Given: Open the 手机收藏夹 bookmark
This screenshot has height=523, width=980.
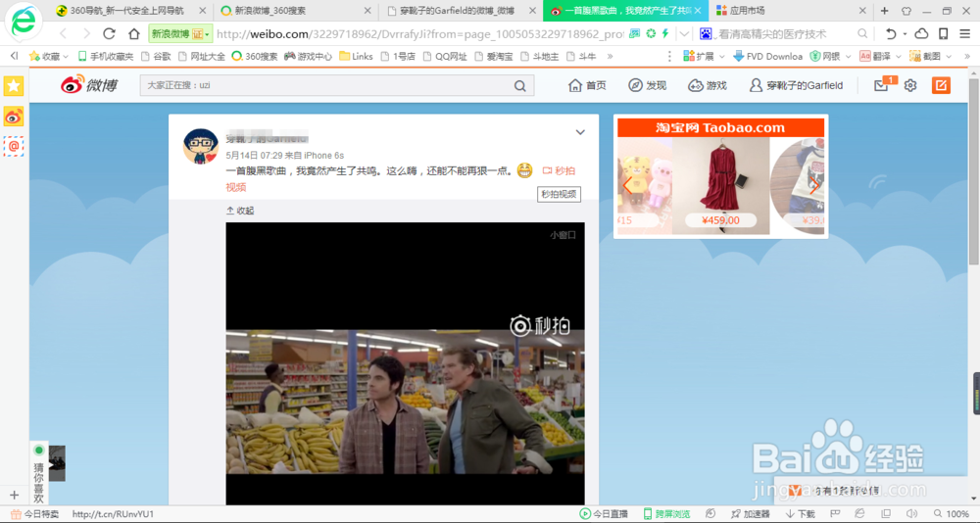Looking at the screenshot, I should 106,56.
